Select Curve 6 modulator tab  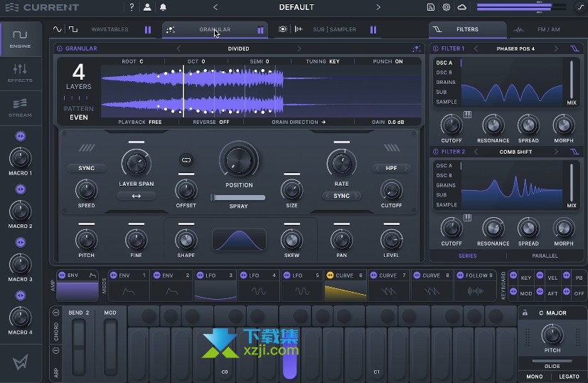345,285
